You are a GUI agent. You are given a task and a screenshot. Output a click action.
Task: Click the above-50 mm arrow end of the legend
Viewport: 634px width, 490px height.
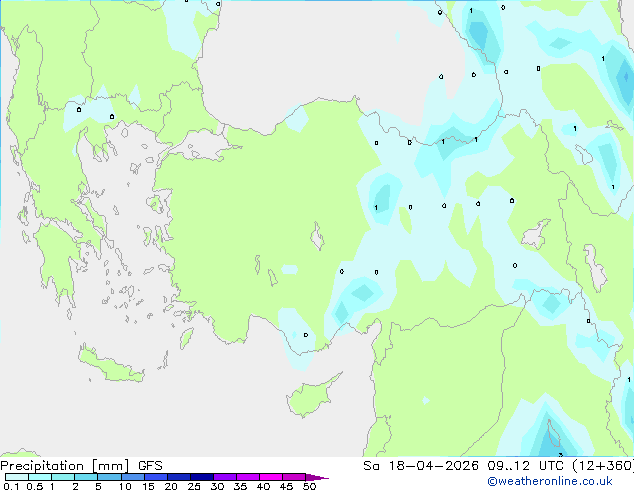pyautogui.click(x=317, y=477)
